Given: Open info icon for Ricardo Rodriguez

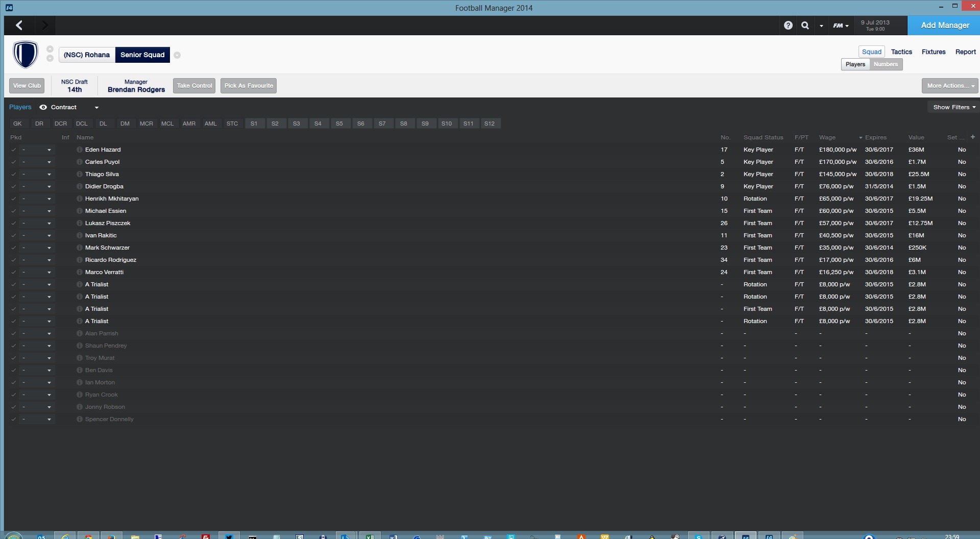Looking at the screenshot, I should tap(80, 260).
